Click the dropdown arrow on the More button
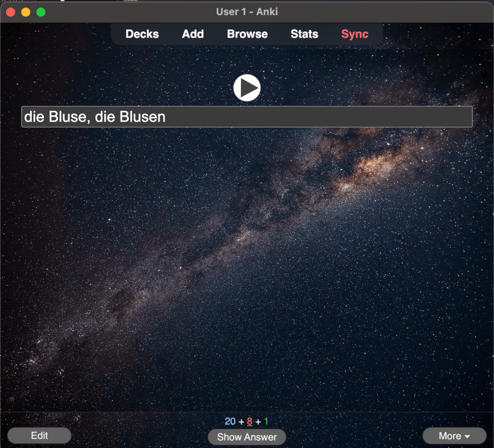The image size is (494, 448). [x=467, y=436]
